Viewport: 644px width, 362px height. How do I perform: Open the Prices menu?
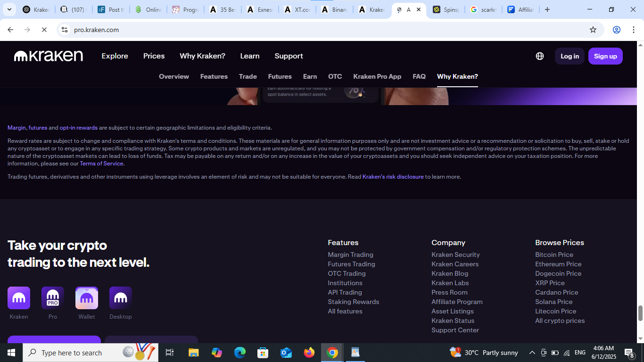tap(154, 56)
